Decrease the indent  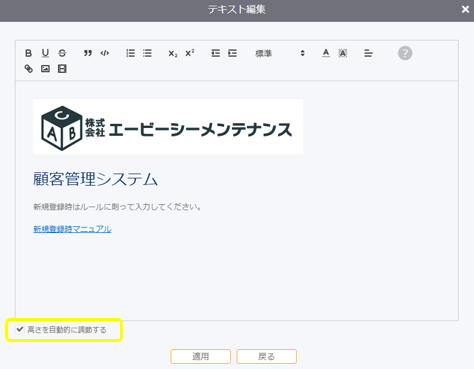(215, 53)
